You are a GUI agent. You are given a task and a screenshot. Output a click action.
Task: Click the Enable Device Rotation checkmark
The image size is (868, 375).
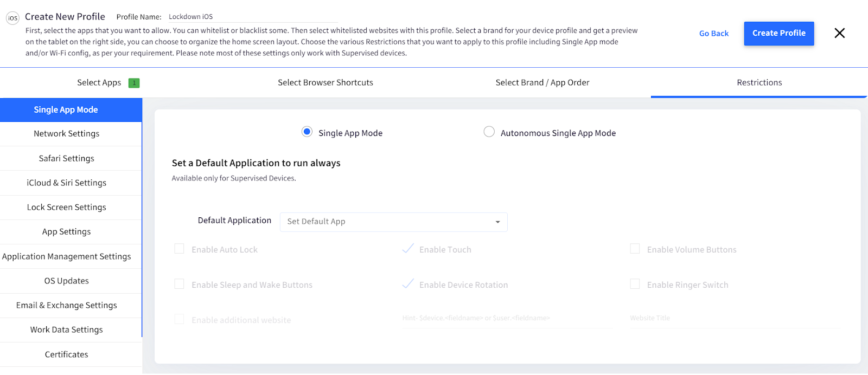(x=408, y=284)
